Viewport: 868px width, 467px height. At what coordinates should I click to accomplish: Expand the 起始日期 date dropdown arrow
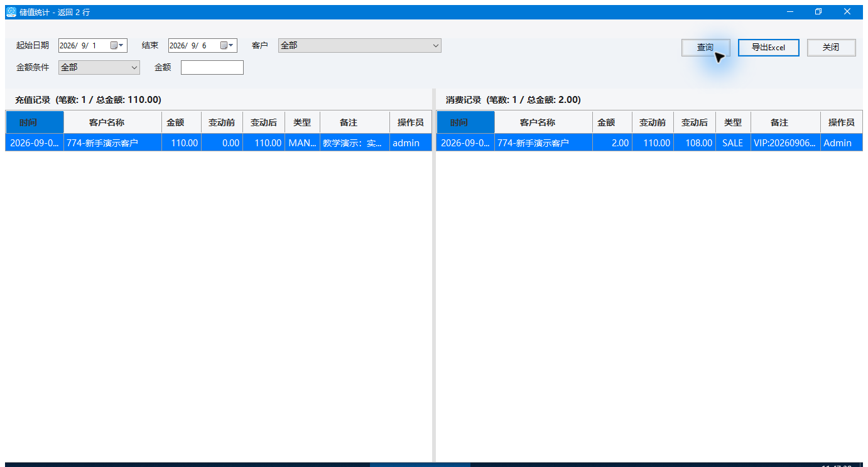(x=122, y=45)
